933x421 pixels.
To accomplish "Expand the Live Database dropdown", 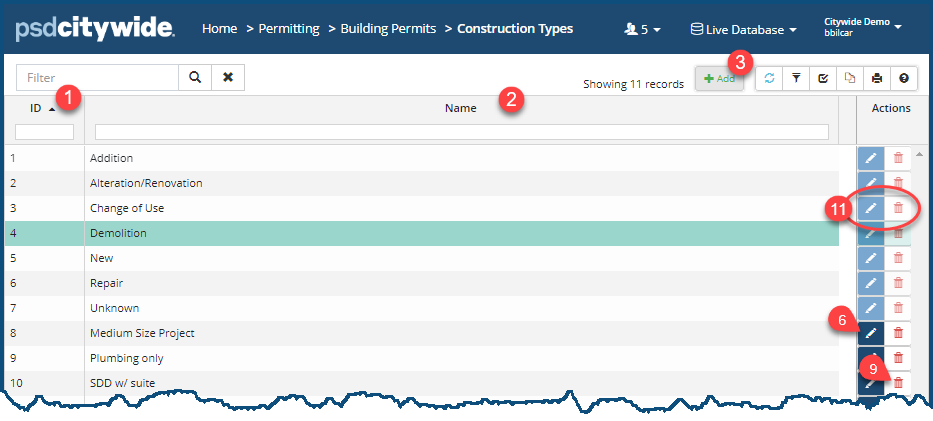I will 743,30.
